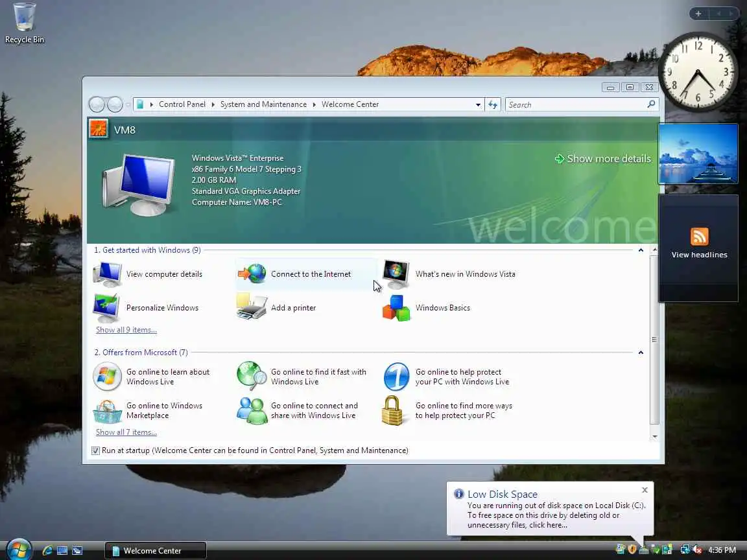Image resolution: width=747 pixels, height=560 pixels.
Task: Open find more ways to protect PC
Action: [x=447, y=410]
